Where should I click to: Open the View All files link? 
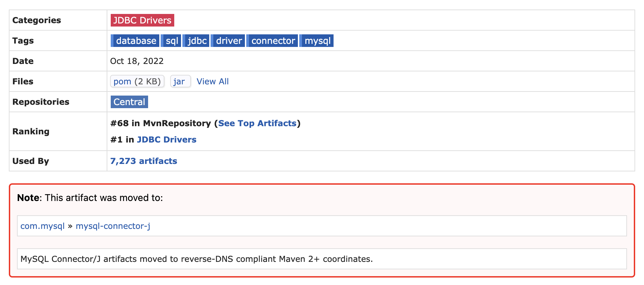pyautogui.click(x=213, y=82)
